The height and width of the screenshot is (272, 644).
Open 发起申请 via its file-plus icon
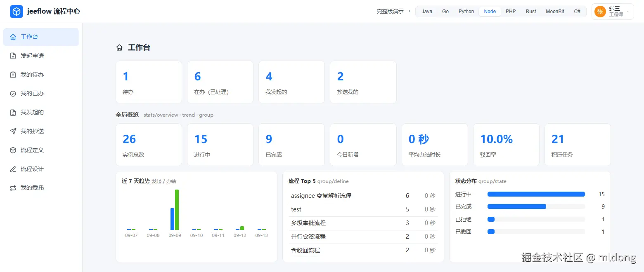13,56
